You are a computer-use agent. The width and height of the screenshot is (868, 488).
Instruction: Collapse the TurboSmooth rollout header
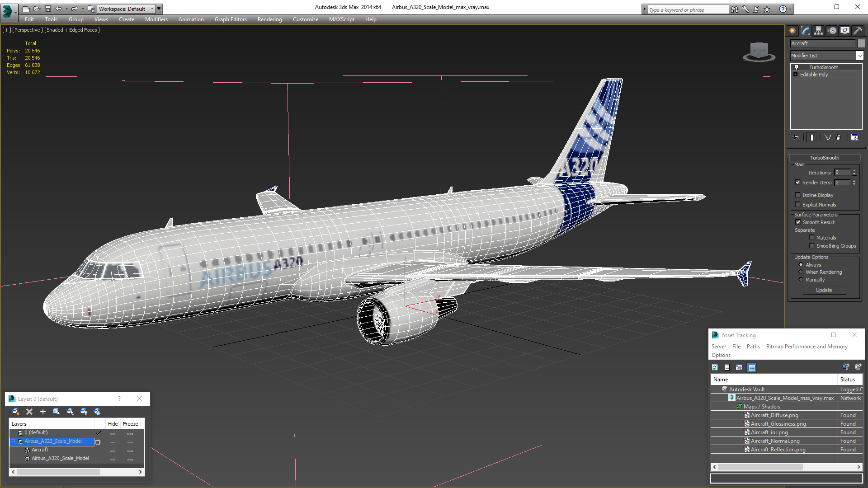pos(825,158)
